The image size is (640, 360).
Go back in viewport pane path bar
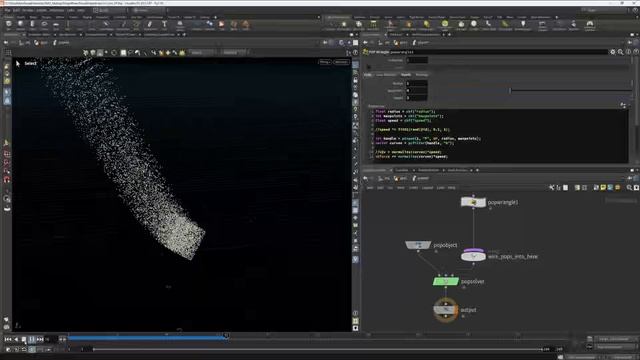coord(6,42)
